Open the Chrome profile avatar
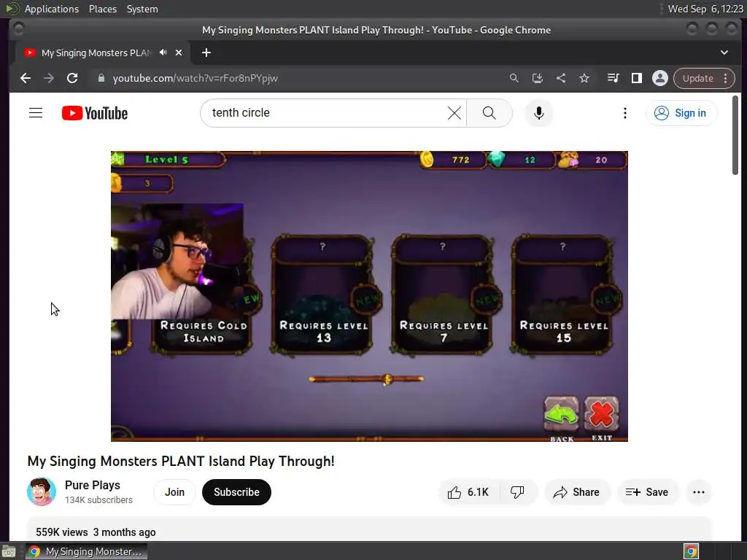 click(659, 78)
